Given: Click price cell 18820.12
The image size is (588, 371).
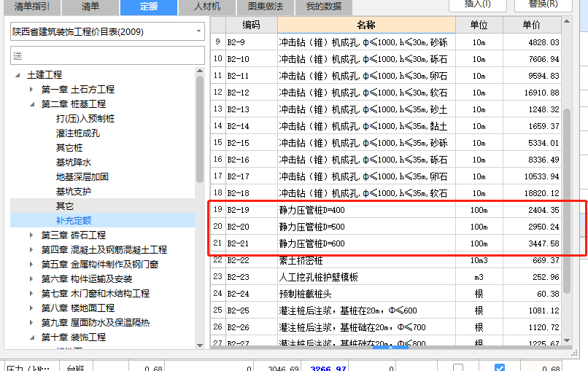Looking at the screenshot, I should [532, 193].
